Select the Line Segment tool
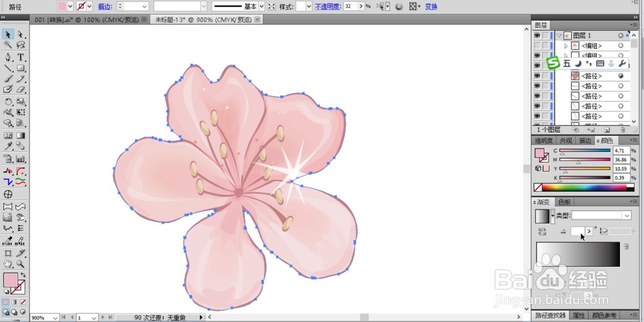Viewport: 644px width, 322px height. 8,68
